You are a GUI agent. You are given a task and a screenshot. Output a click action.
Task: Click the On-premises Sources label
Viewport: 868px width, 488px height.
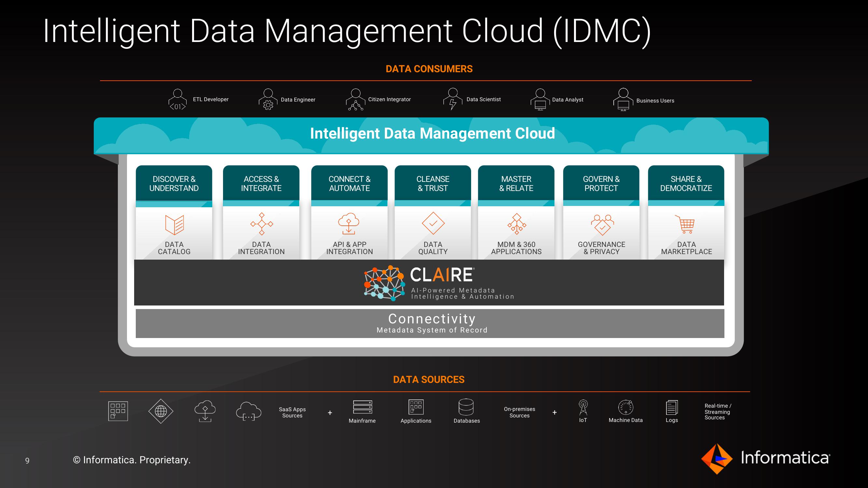pos(519,412)
